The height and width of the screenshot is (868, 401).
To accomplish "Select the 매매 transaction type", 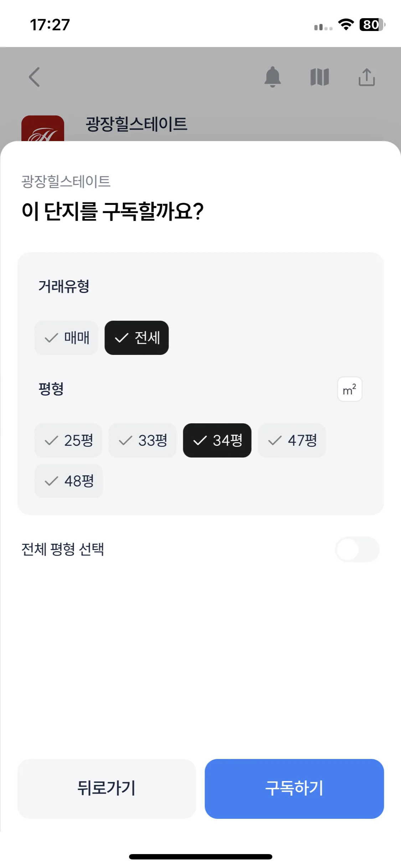I will (x=66, y=338).
